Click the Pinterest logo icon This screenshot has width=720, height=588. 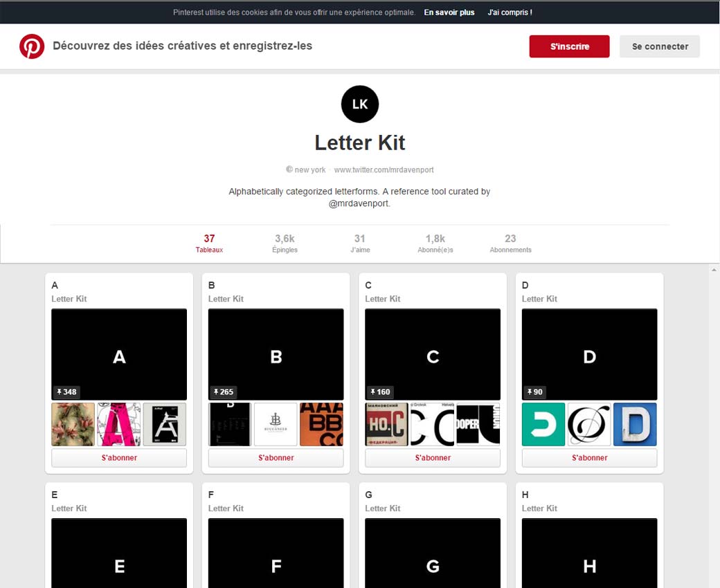point(32,46)
